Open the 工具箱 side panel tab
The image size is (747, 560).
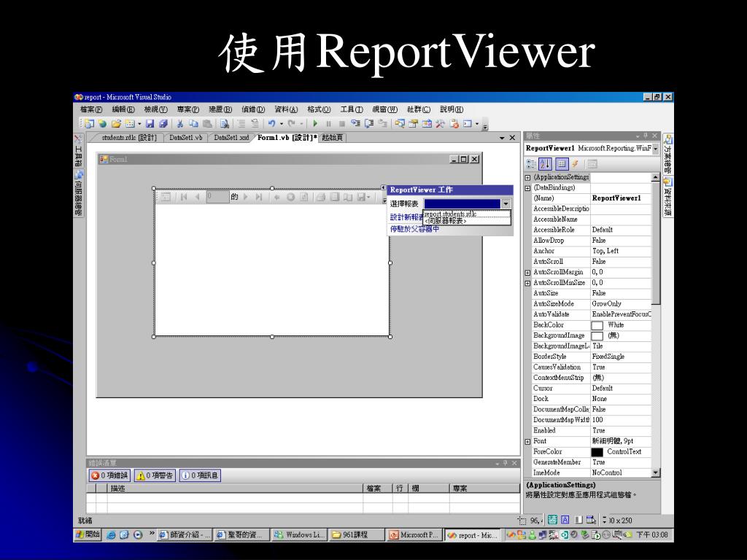pyautogui.click(x=78, y=150)
